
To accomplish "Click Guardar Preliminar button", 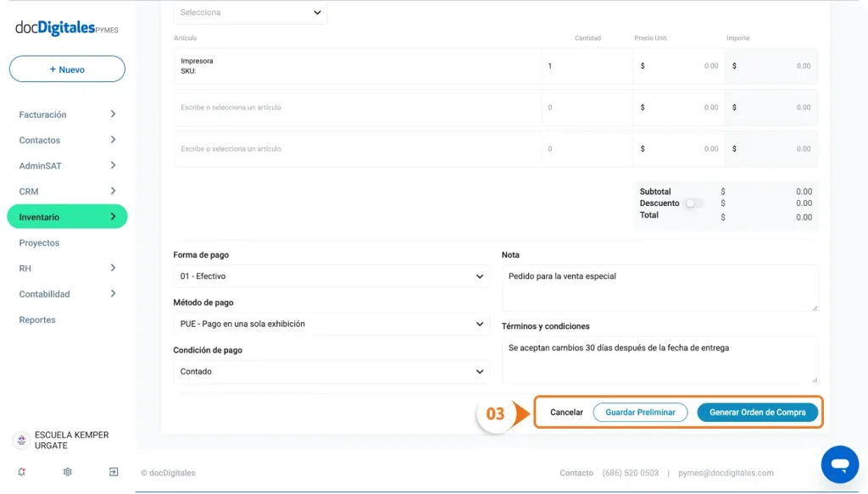I will click(640, 413).
